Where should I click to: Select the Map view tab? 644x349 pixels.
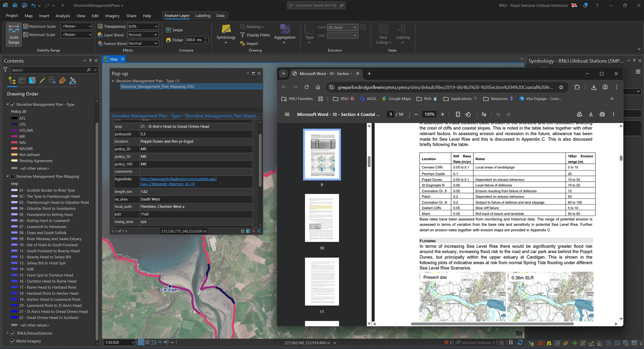pyautogui.click(x=114, y=59)
